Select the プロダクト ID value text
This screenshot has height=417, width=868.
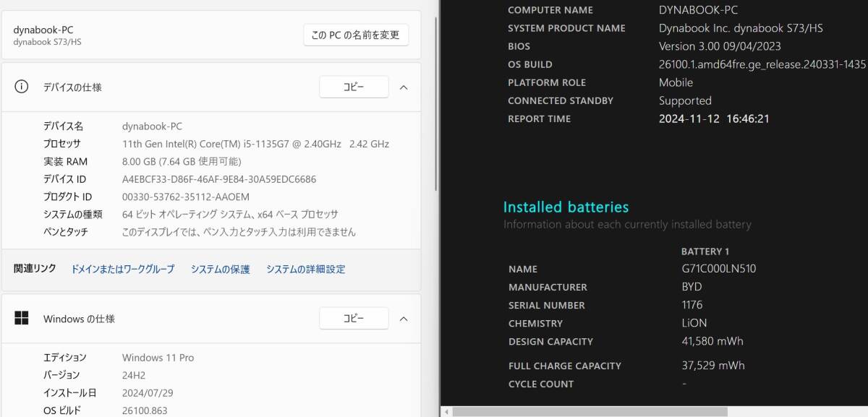pos(186,197)
